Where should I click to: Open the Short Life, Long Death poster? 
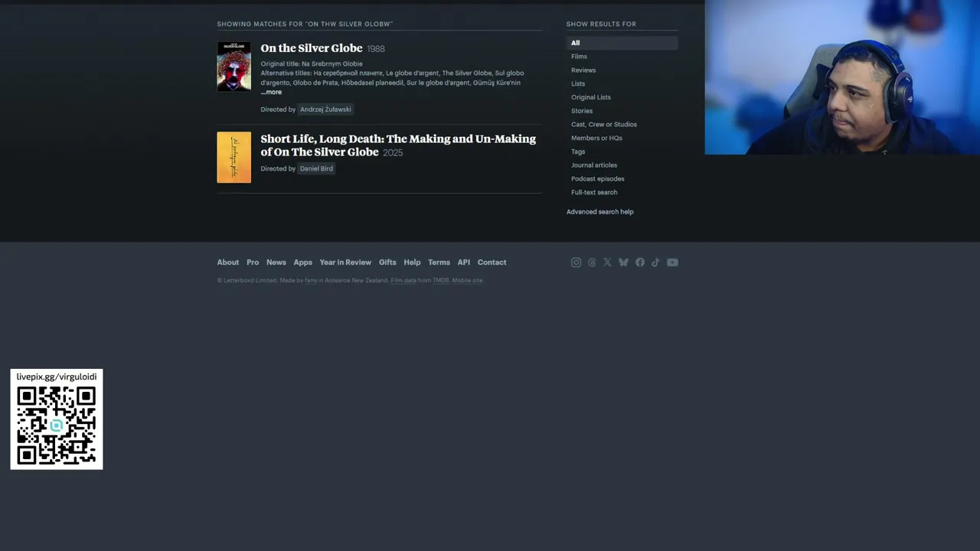(234, 158)
